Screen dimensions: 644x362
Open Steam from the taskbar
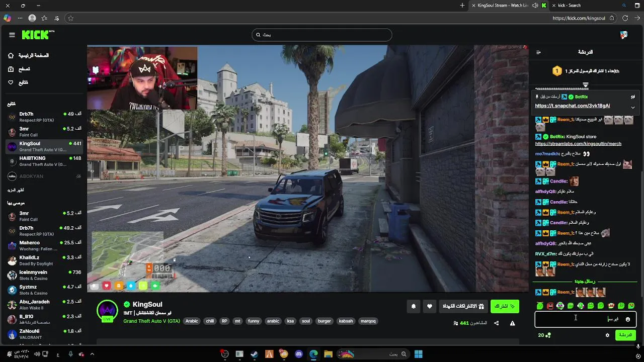pos(254,354)
